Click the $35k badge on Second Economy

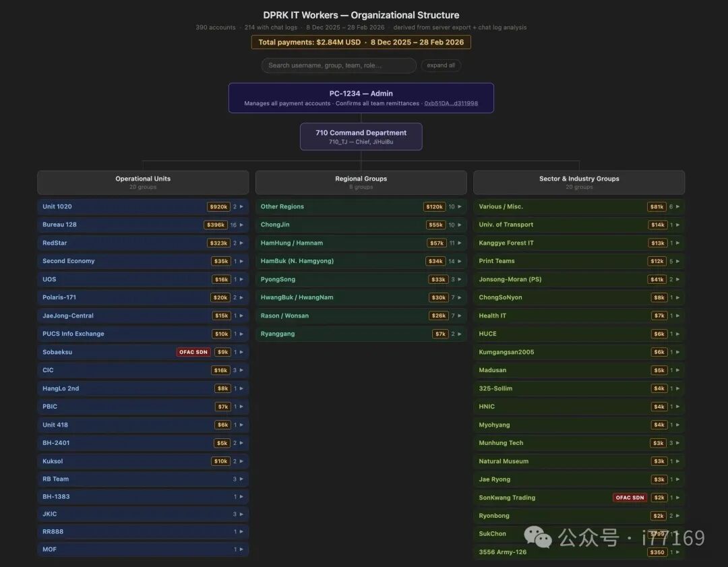click(221, 261)
